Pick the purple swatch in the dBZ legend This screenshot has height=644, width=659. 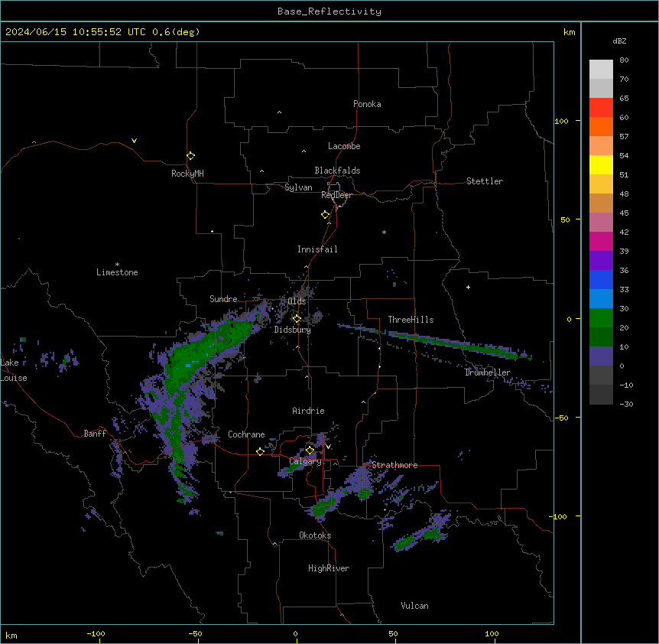point(601,261)
